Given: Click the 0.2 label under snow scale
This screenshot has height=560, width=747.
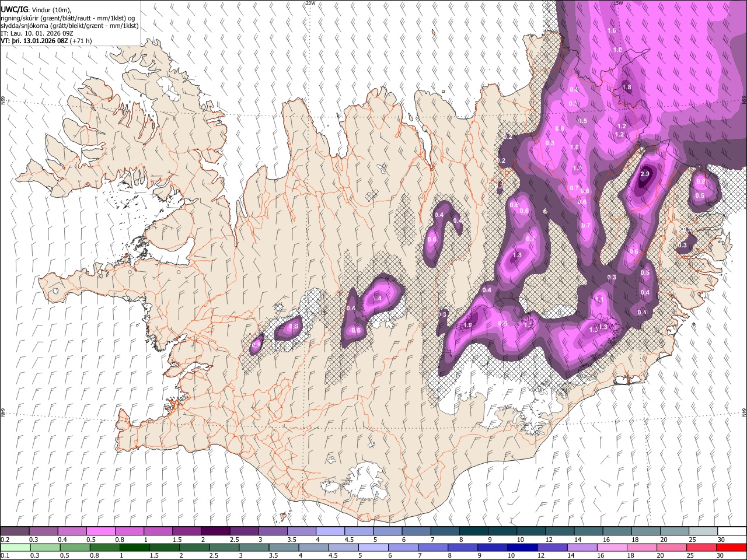Looking at the screenshot, I should tap(5, 540).
